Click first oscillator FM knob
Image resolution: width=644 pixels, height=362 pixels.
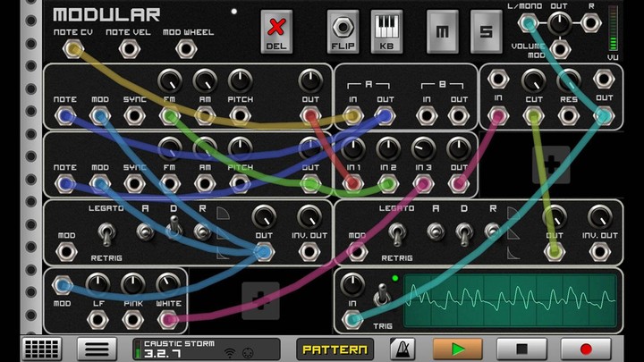[170, 80]
